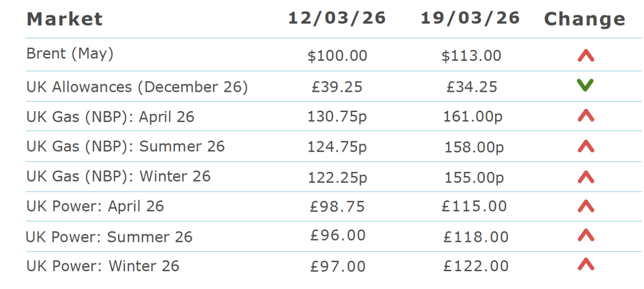The height and width of the screenshot is (289, 644).
Task: Click the up arrow for UK Gas April 26
Action: pos(585,116)
